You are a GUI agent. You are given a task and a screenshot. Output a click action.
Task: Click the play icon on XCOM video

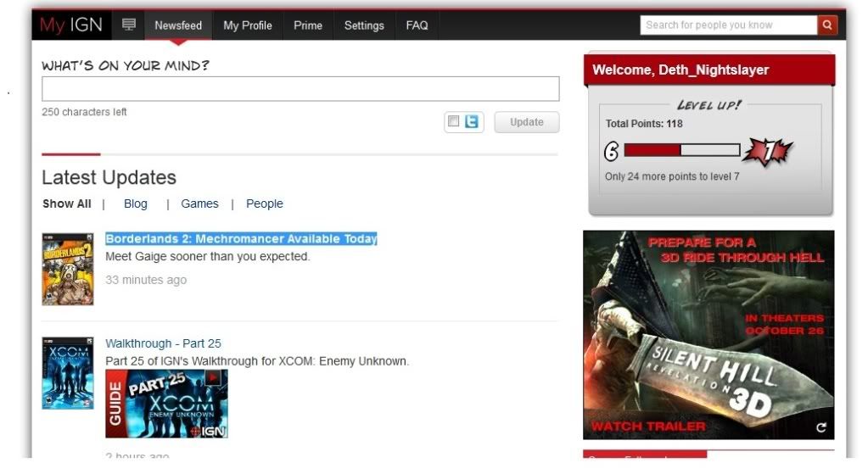213,377
